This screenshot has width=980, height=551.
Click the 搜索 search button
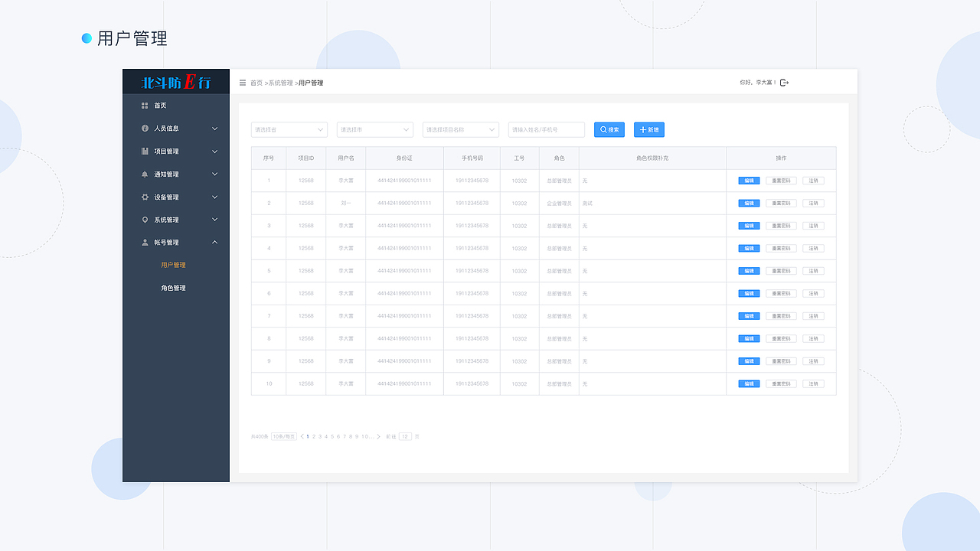click(x=609, y=130)
